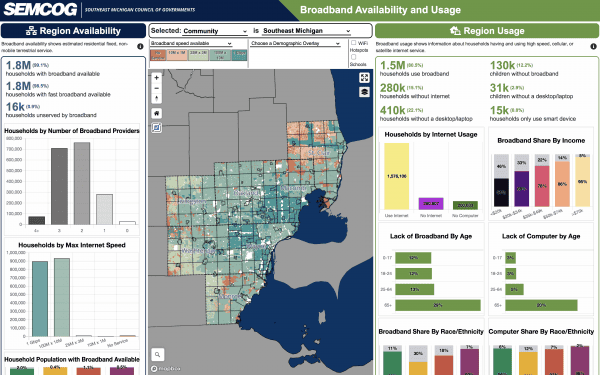This screenshot has height=375, width=600.
Task: Open the map layers control
Action: coord(364,92)
